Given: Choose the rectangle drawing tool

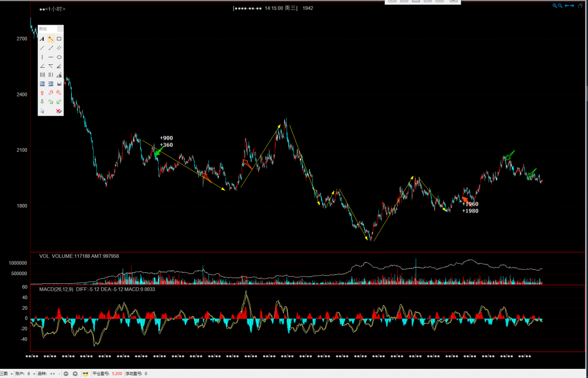Looking at the screenshot, I should coord(59,38).
